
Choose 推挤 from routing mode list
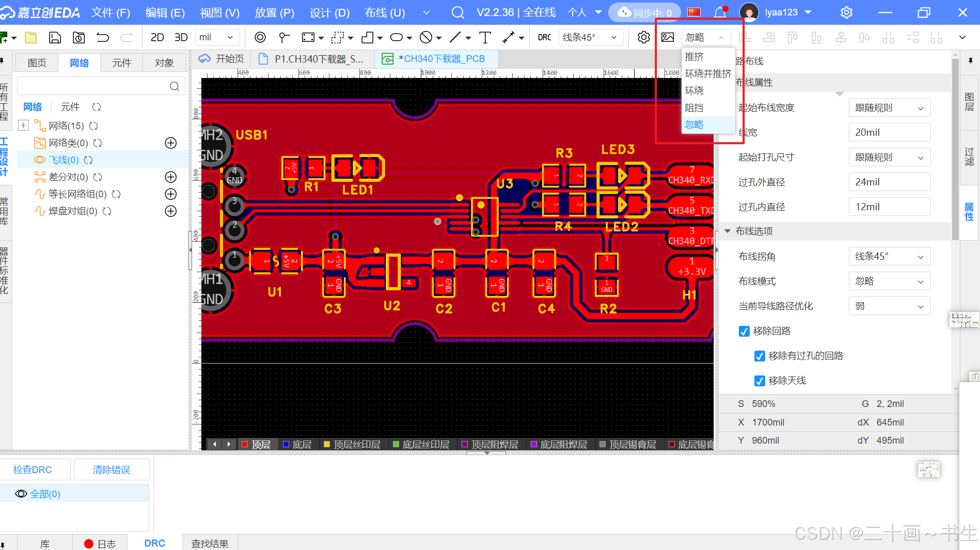[708, 57]
